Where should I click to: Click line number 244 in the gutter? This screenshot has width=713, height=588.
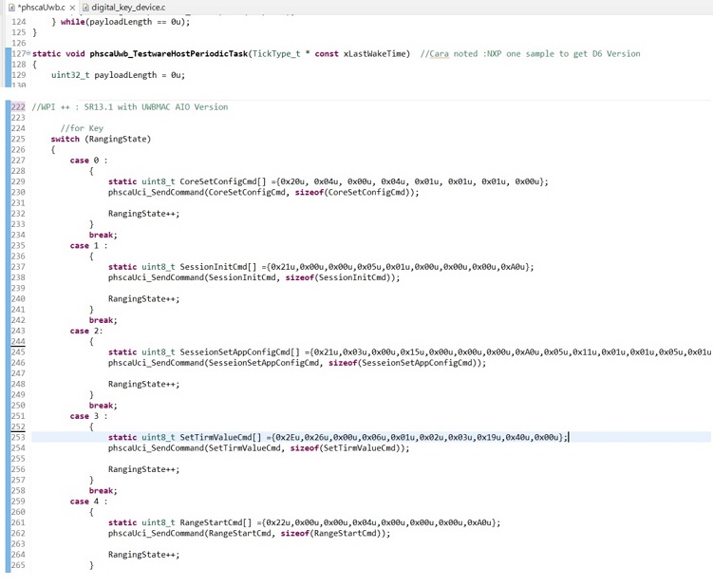coord(17,341)
